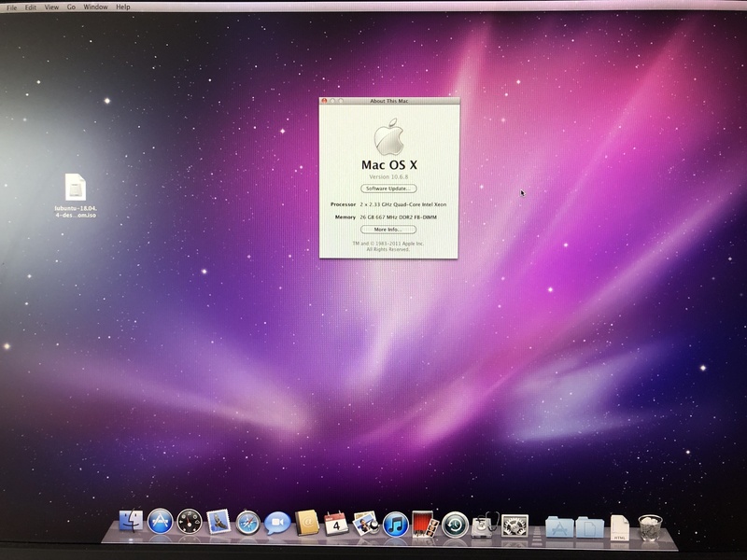Click the Memory label

click(345, 217)
